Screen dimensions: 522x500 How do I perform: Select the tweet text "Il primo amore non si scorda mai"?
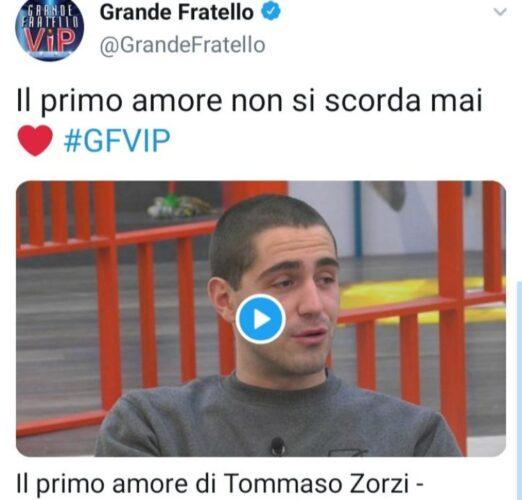(249, 101)
